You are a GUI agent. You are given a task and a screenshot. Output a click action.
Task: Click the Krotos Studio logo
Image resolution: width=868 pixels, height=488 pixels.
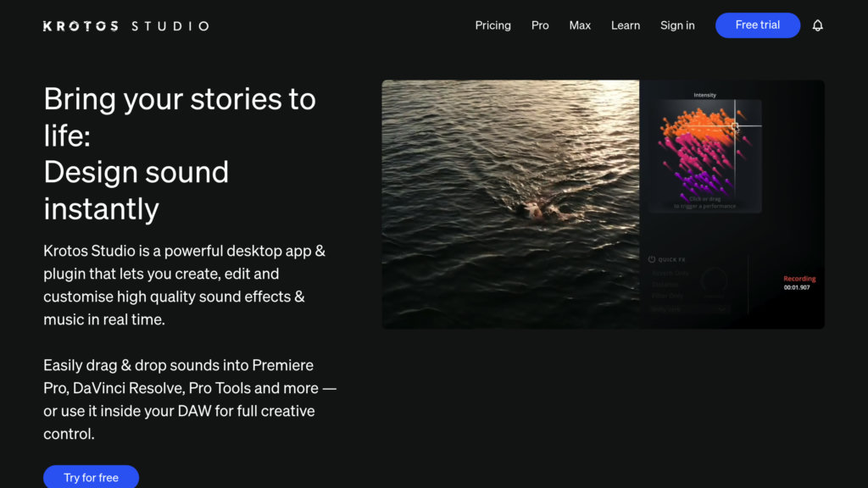(125, 26)
